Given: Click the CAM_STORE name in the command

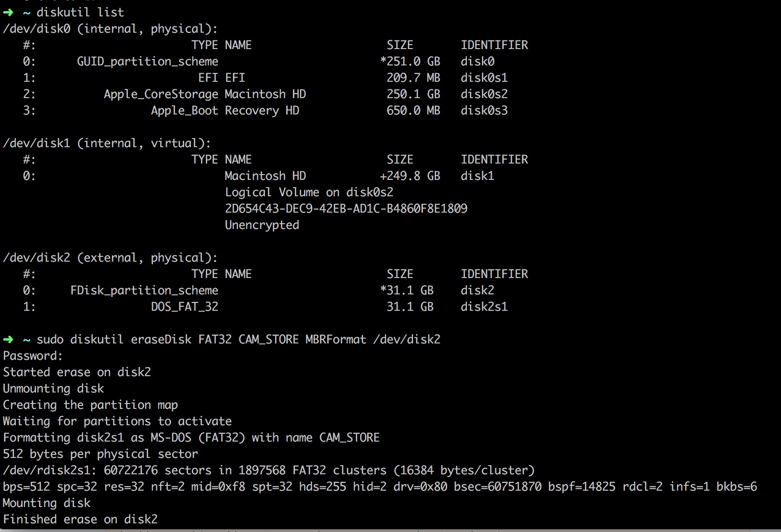Looking at the screenshot, I should tap(269, 340).
